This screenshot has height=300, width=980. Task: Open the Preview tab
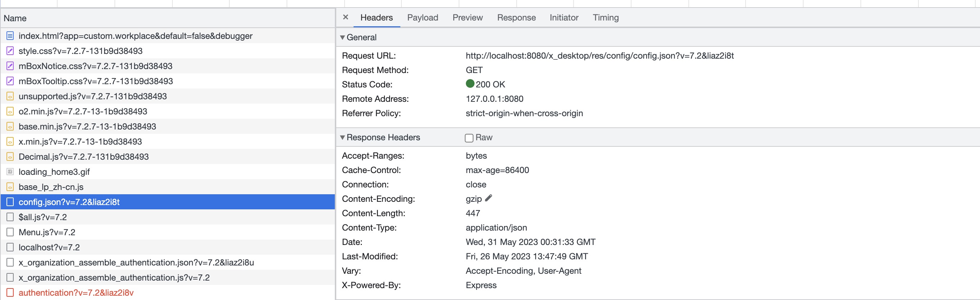tap(467, 18)
